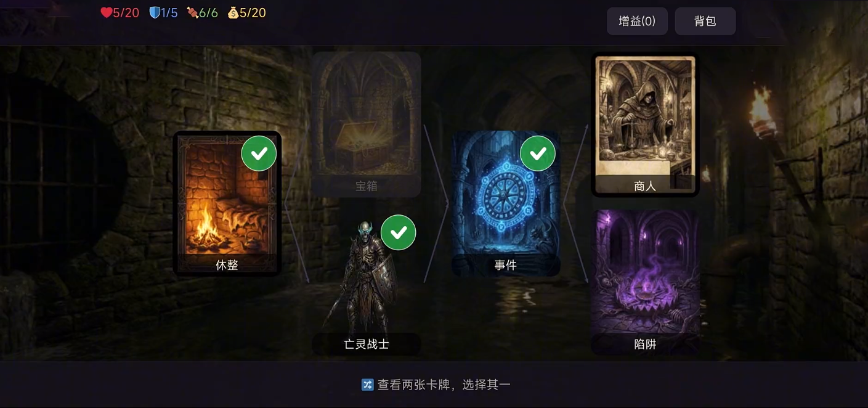Click the 休整 campfire rest card
This screenshot has width=868, height=408.
(227, 203)
